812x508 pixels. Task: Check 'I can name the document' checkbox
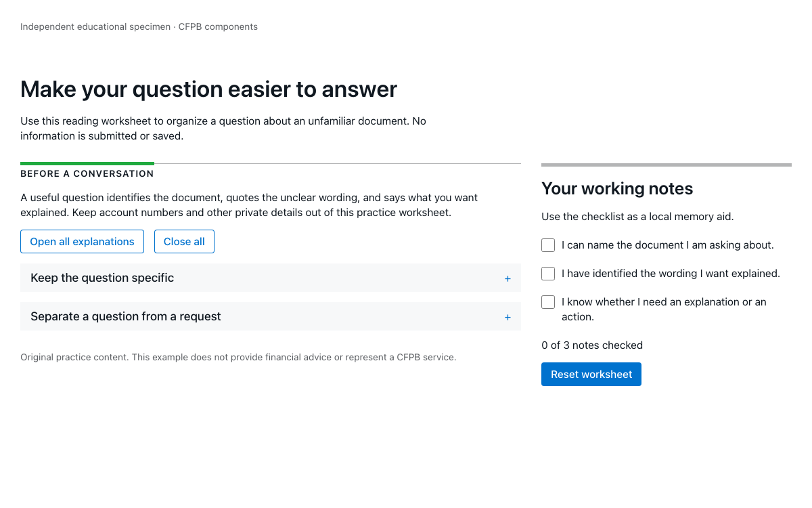tap(548, 245)
